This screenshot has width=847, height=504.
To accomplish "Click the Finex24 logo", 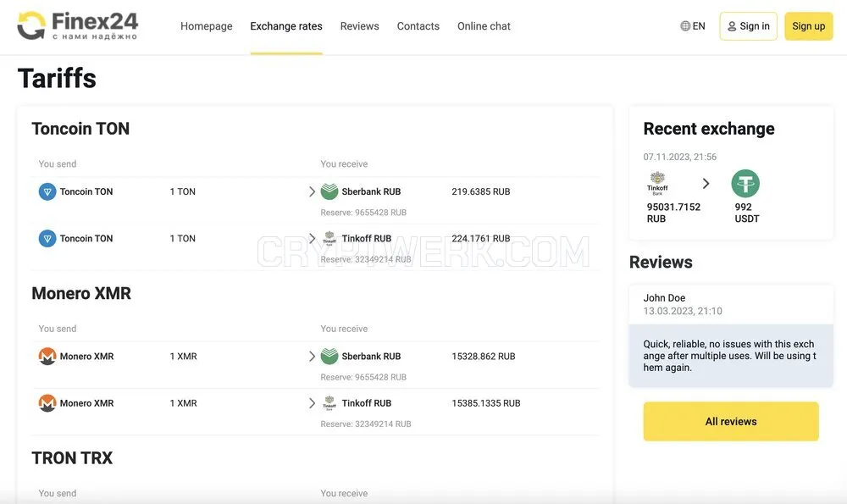I will (78, 25).
